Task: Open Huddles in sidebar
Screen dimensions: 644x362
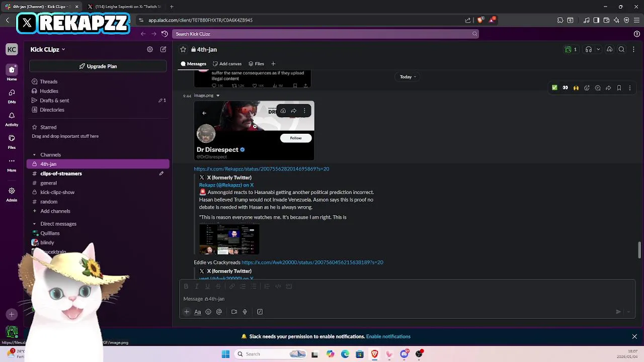Action: pyautogui.click(x=49, y=91)
